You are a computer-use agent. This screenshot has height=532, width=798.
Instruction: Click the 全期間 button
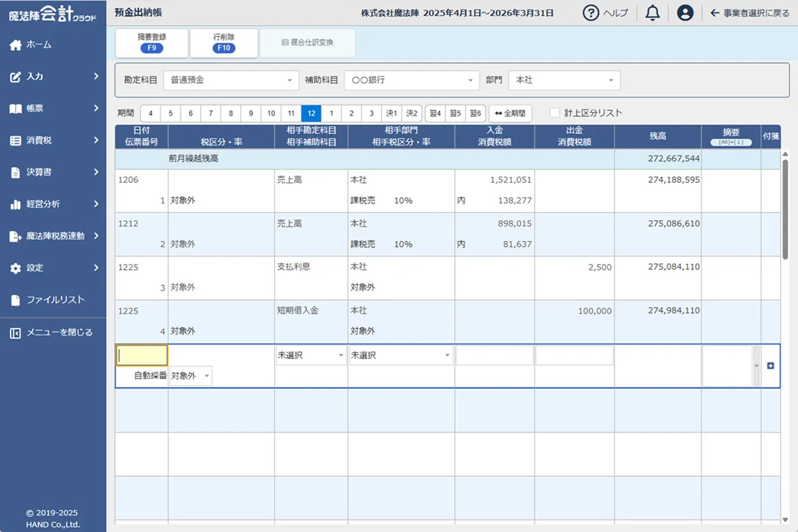[x=510, y=113]
